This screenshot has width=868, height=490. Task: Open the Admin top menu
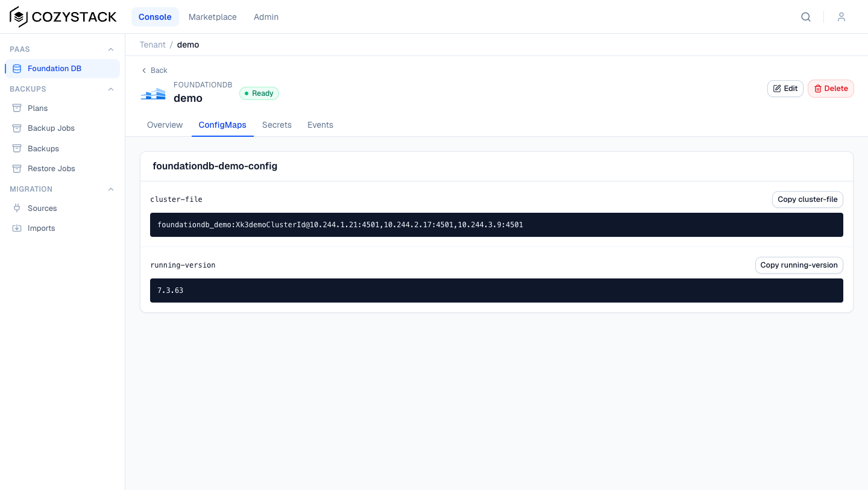click(x=266, y=17)
